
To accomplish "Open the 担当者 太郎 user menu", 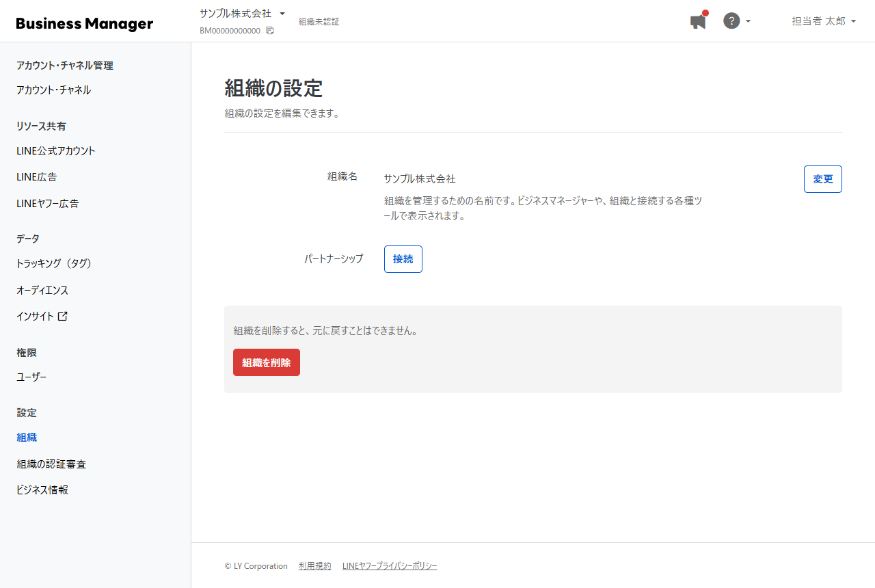I will point(824,21).
